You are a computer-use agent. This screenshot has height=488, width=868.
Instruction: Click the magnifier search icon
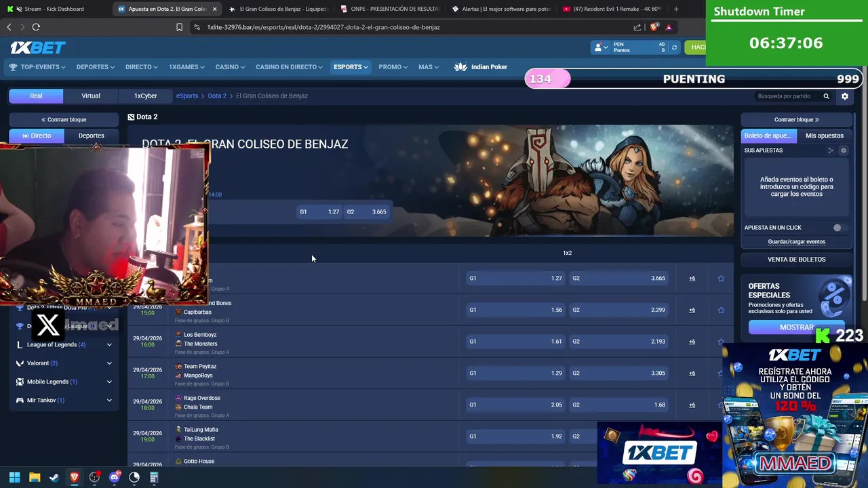tap(826, 96)
